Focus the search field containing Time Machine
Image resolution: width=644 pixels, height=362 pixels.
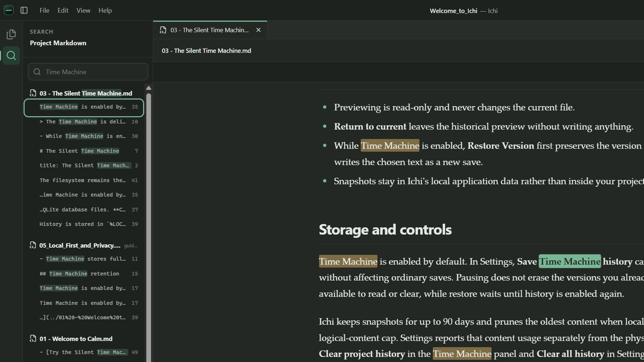click(88, 72)
